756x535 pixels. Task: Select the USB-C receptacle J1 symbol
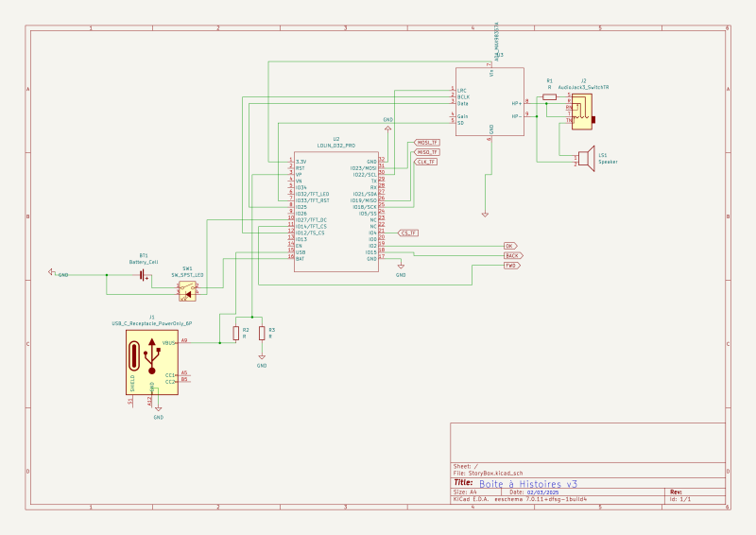pos(152,362)
